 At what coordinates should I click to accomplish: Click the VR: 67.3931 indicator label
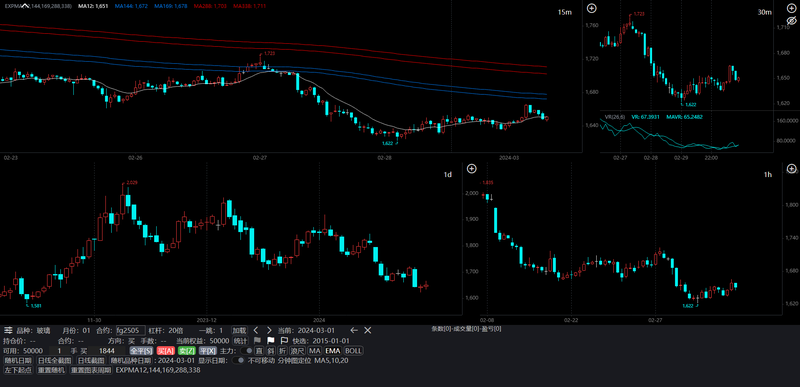click(645, 117)
